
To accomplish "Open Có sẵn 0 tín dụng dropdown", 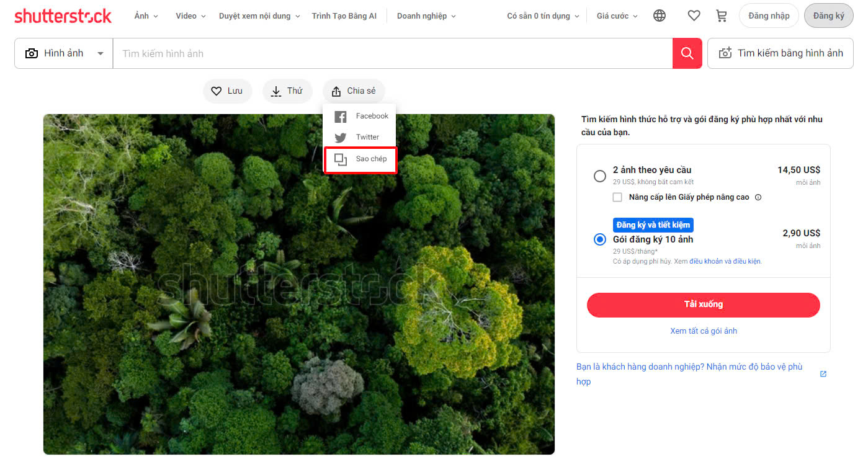I will click(x=543, y=16).
